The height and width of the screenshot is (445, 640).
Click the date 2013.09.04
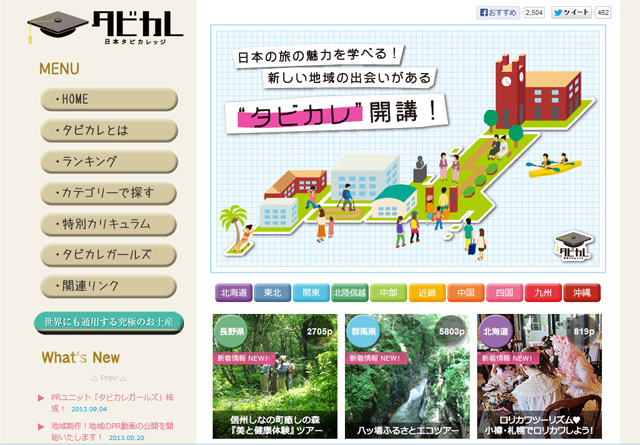tap(89, 409)
